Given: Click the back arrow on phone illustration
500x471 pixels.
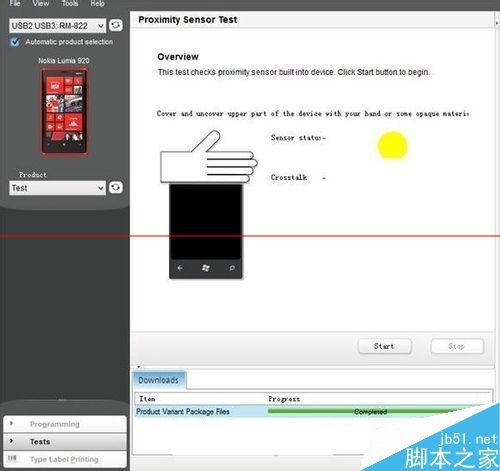Looking at the screenshot, I should click(180, 268).
